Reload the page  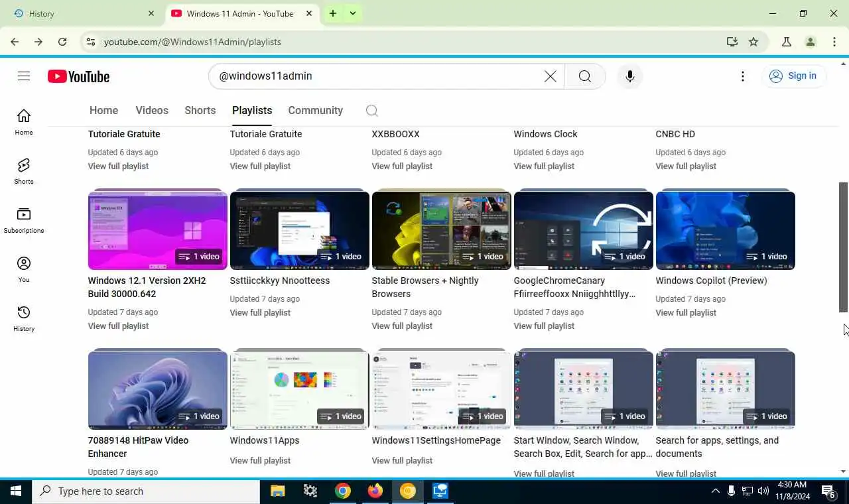pyautogui.click(x=62, y=42)
